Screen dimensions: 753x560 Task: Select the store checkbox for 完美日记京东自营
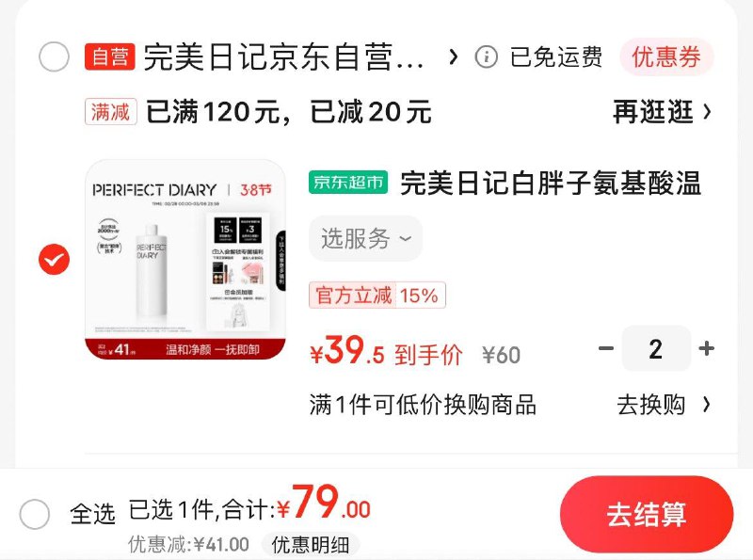[54, 56]
